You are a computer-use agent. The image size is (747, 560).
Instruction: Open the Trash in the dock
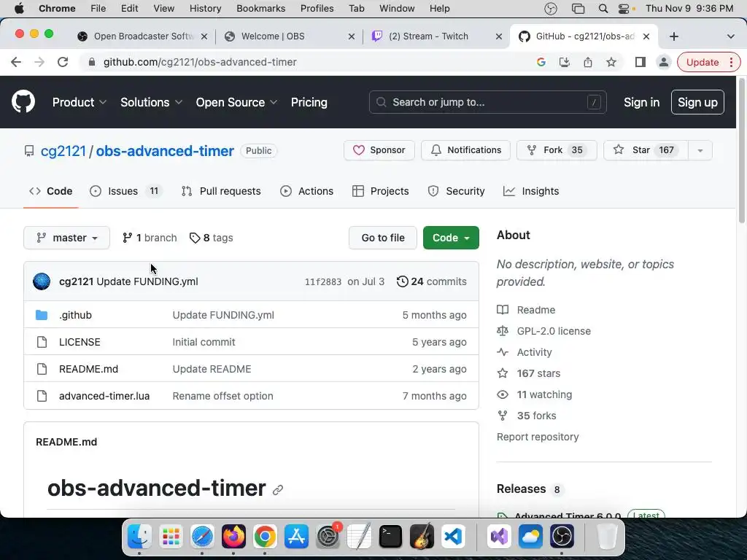click(x=607, y=537)
